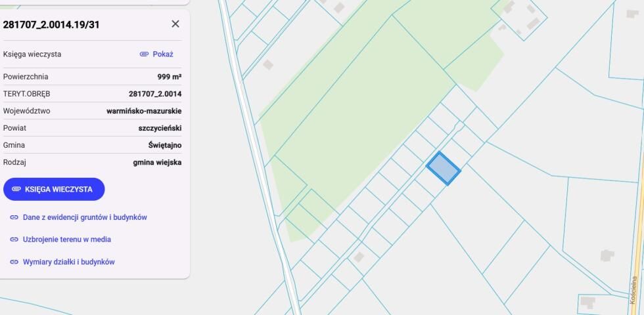Screen dimensions: 644x315
Task: Close the parcel details panel
Action: click(175, 24)
